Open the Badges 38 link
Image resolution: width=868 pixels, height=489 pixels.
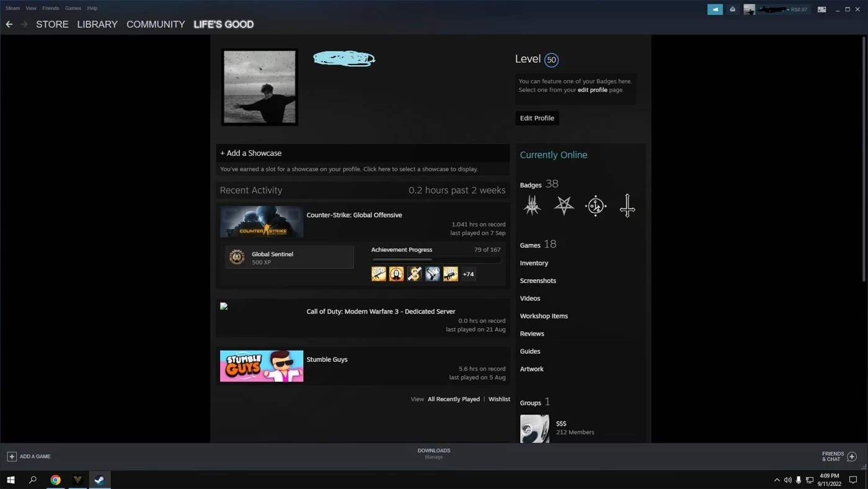[539, 184]
